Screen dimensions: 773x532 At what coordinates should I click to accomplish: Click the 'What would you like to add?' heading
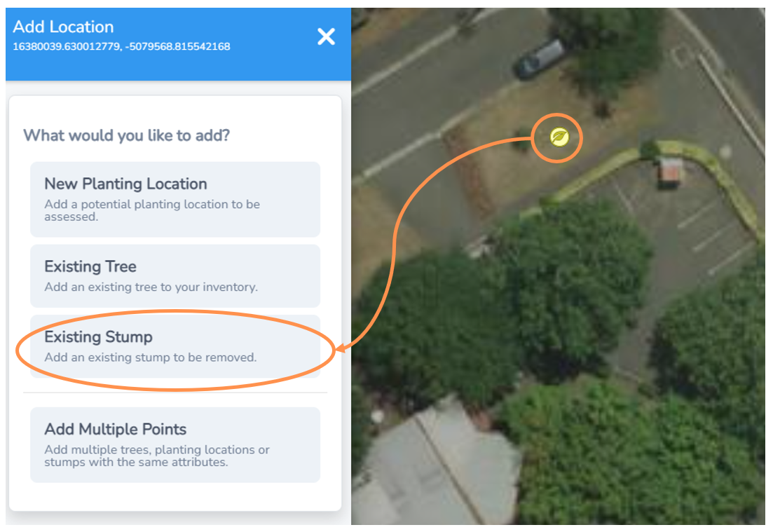click(127, 135)
